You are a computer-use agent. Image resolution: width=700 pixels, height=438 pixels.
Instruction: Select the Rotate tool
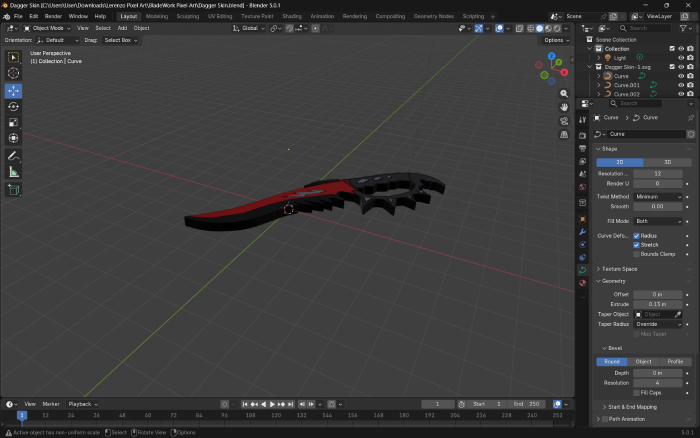pos(13,107)
